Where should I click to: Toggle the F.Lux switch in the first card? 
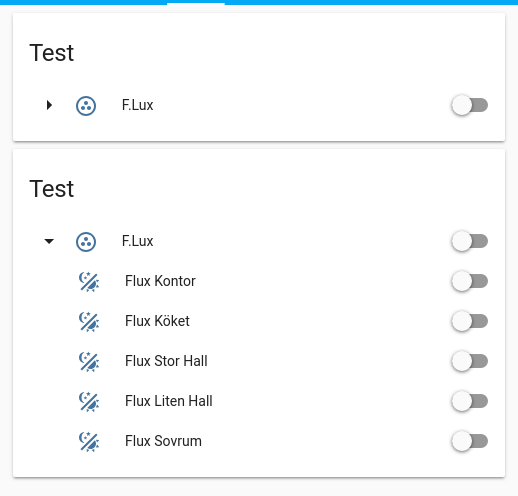(470, 105)
